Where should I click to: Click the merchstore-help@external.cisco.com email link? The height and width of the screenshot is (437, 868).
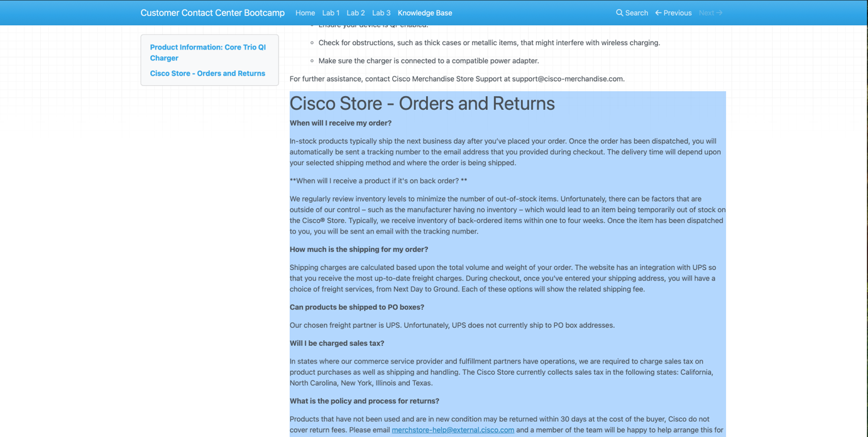pyautogui.click(x=453, y=430)
